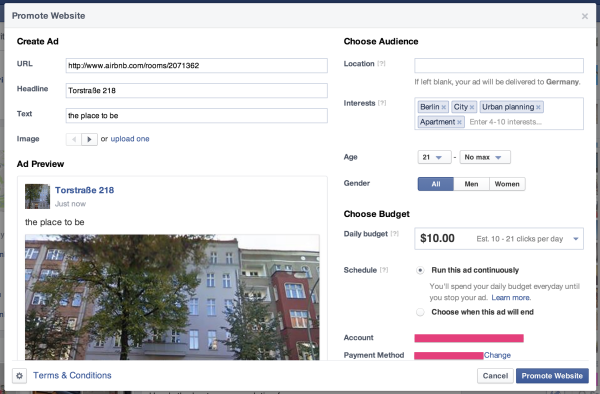Click the Cancel button
Image resolution: width=600 pixels, height=394 pixels.
pyautogui.click(x=495, y=376)
